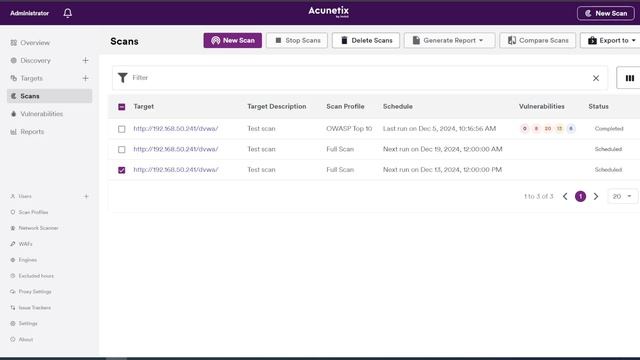Sort by Scan Profile column header

point(345,107)
